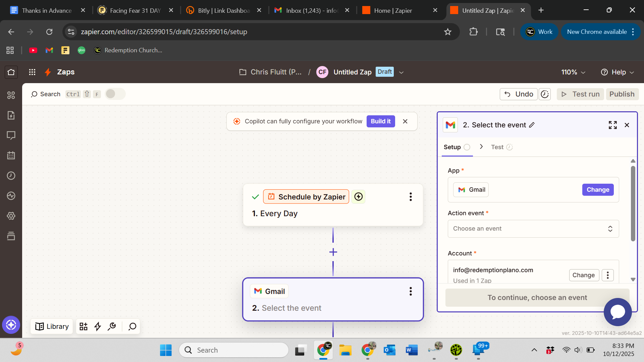Switch to Home | Zapier browser tab
The width and height of the screenshot is (644, 362).
393,10
